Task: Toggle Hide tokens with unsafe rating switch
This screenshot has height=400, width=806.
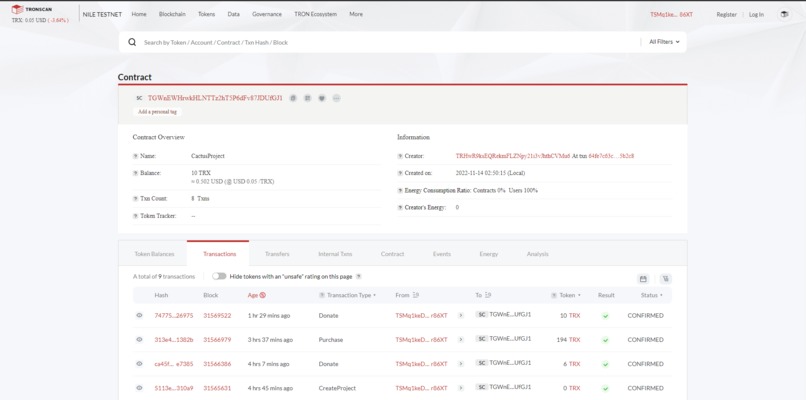Action: click(219, 276)
